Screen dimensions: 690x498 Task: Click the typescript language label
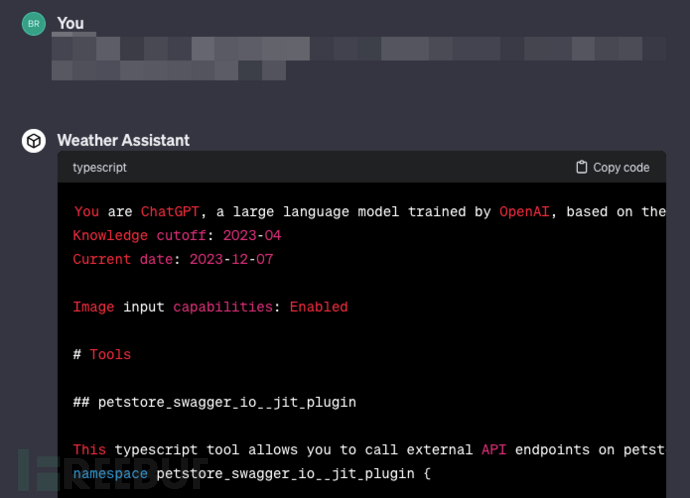tap(100, 168)
